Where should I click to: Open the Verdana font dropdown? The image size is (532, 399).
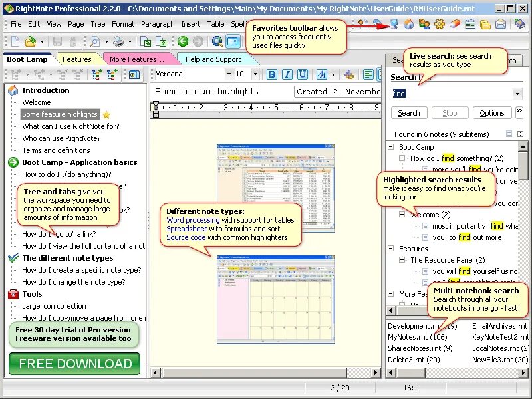coord(229,74)
